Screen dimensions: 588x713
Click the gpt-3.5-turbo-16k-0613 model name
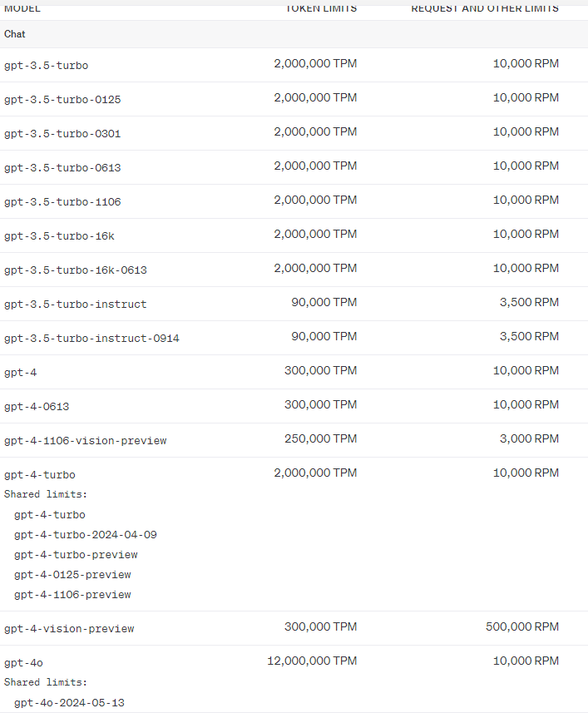pyautogui.click(x=76, y=270)
